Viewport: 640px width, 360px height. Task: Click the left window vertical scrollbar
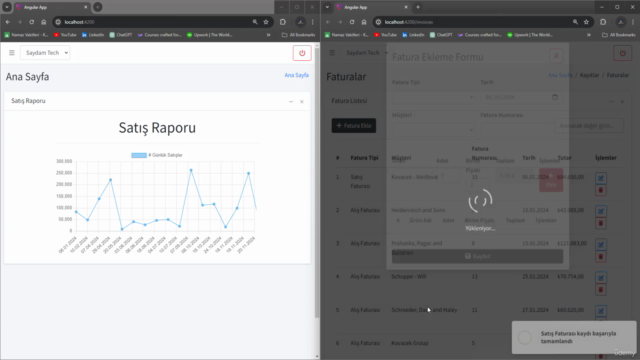pyautogui.click(x=317, y=184)
